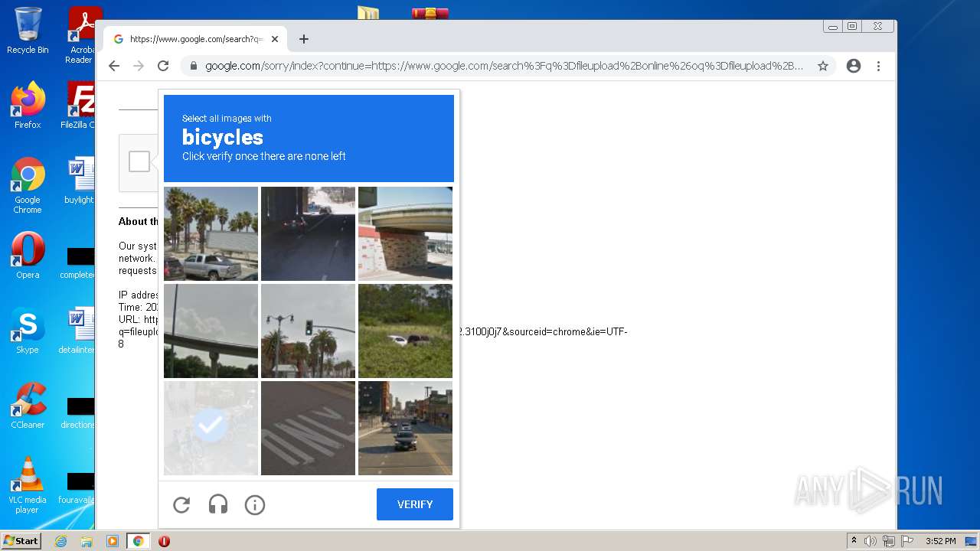Image resolution: width=980 pixels, height=551 pixels.
Task: Click the VERIFY button
Action: point(415,504)
